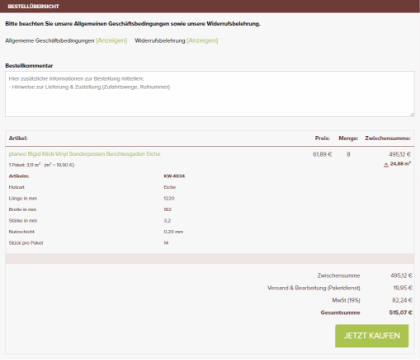This screenshot has width=420, height=360.
Task: Select the quantity value 8
Action: [348, 154]
